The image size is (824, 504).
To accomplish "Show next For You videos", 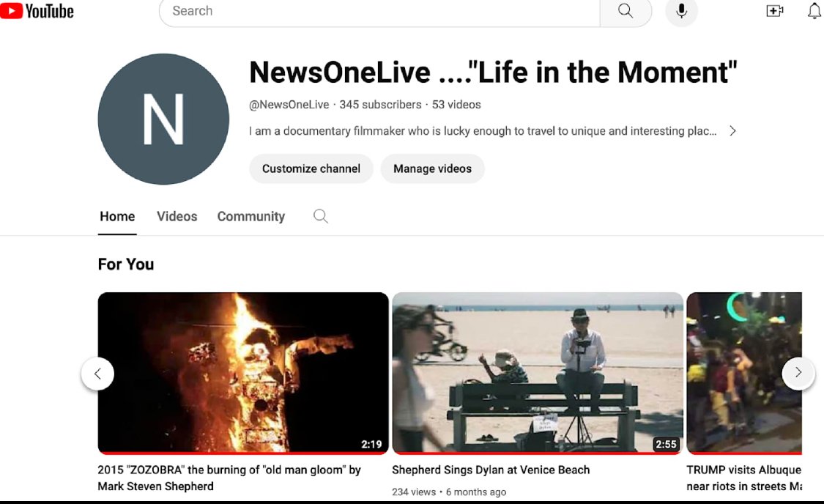I will [x=798, y=373].
